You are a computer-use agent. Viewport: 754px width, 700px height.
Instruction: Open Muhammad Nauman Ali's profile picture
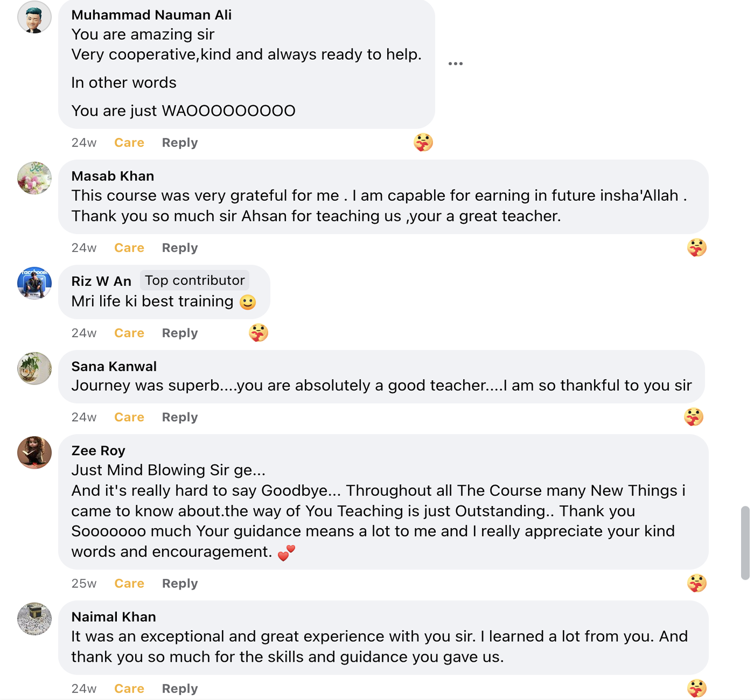[34, 17]
